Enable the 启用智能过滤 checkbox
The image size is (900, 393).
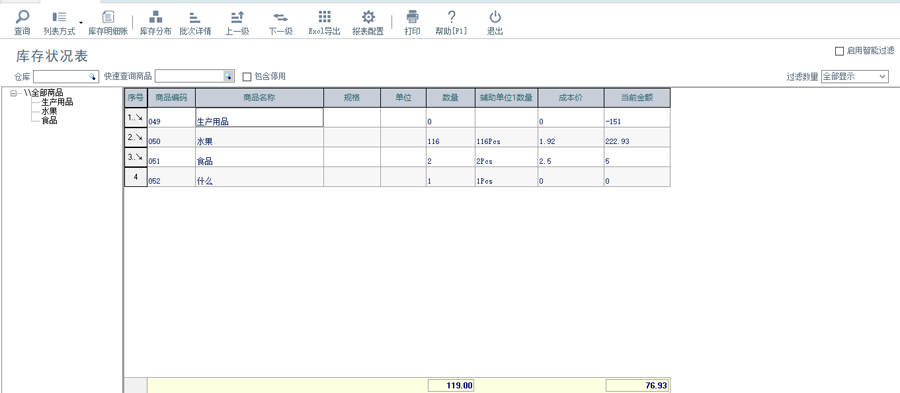pos(839,52)
